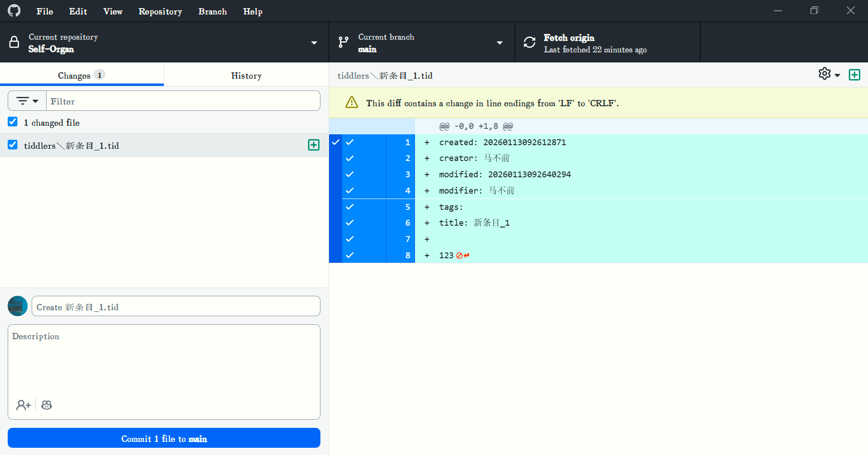Click the Copilot generate commit message icon

click(47, 405)
